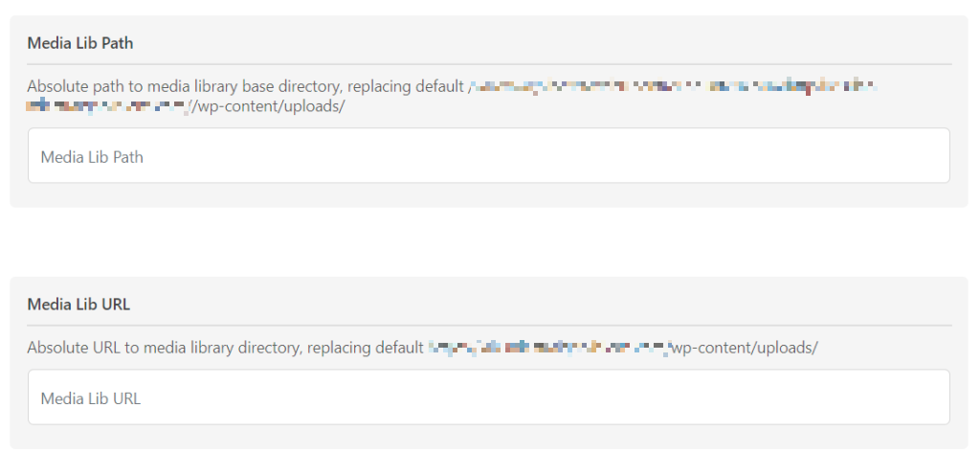Click "replacing default" in the Path description
980x476 pixels.
click(405, 86)
